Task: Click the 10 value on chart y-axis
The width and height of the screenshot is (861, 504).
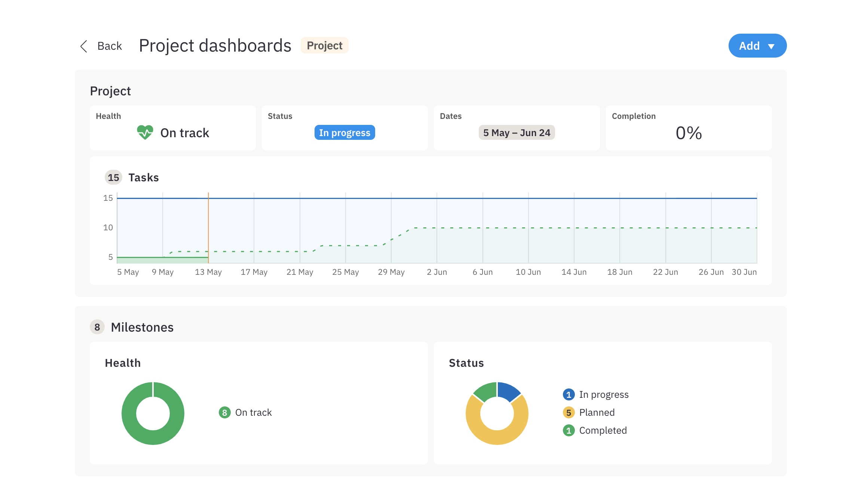Action: (x=108, y=227)
